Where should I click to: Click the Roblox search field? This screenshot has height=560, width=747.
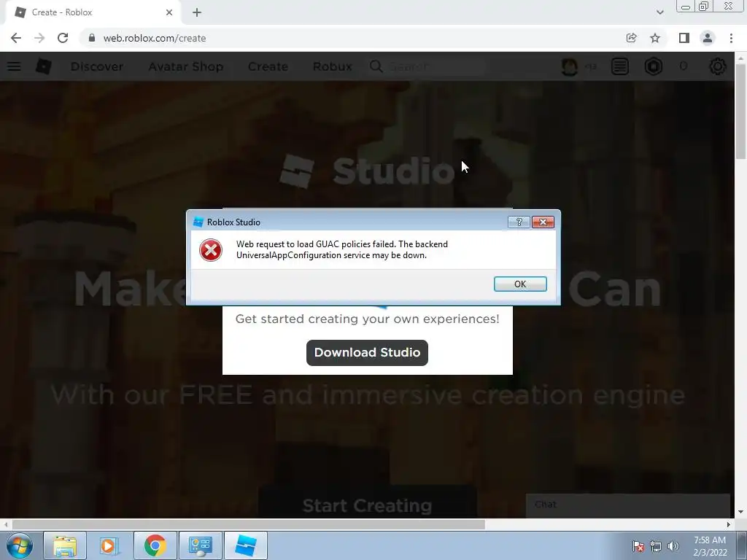pyautogui.click(x=427, y=66)
